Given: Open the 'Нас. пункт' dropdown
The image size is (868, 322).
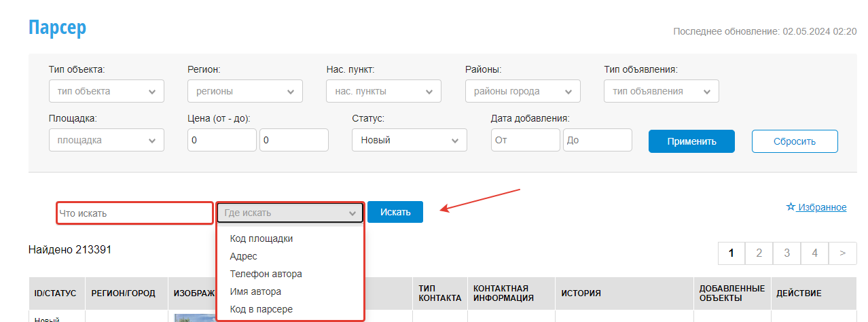Looking at the screenshot, I should (x=384, y=91).
